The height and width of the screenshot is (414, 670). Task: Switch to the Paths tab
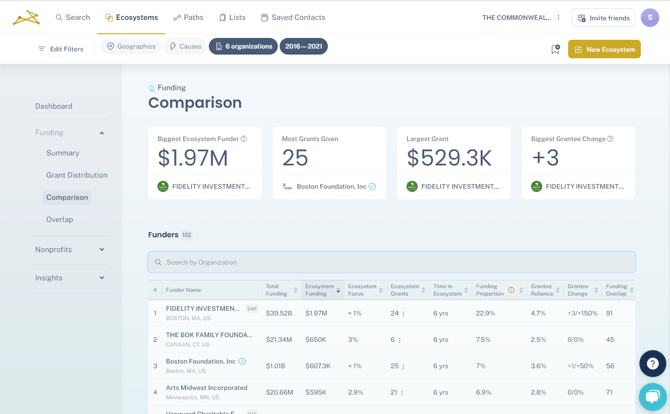click(x=188, y=18)
